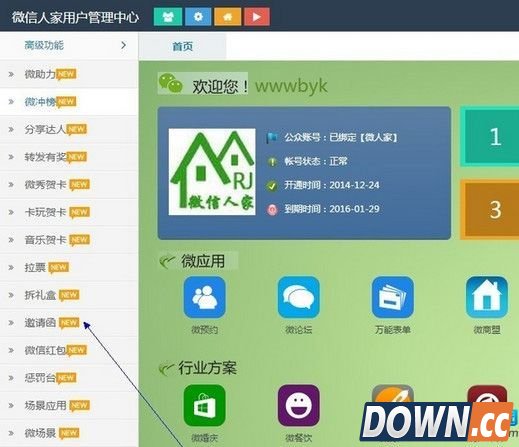Open 卡玩贺卡 in the sidebar
Image resolution: width=519 pixels, height=447 pixels.
(69, 212)
